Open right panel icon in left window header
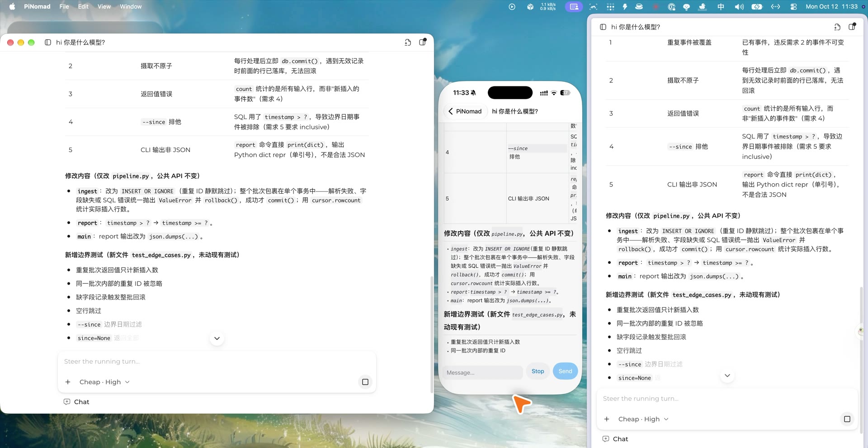 423,42
